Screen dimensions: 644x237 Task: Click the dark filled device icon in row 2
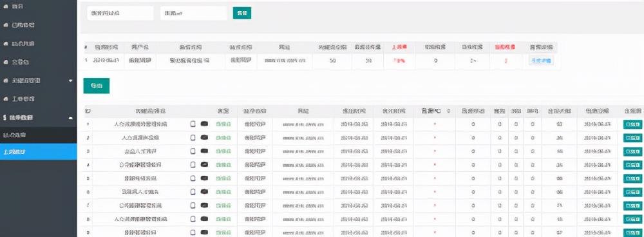click(x=204, y=138)
